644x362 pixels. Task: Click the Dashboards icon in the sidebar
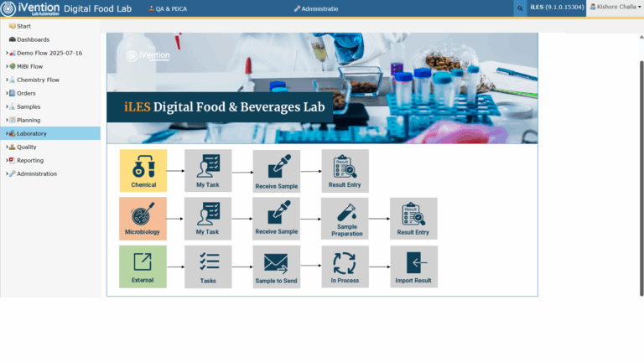point(13,39)
